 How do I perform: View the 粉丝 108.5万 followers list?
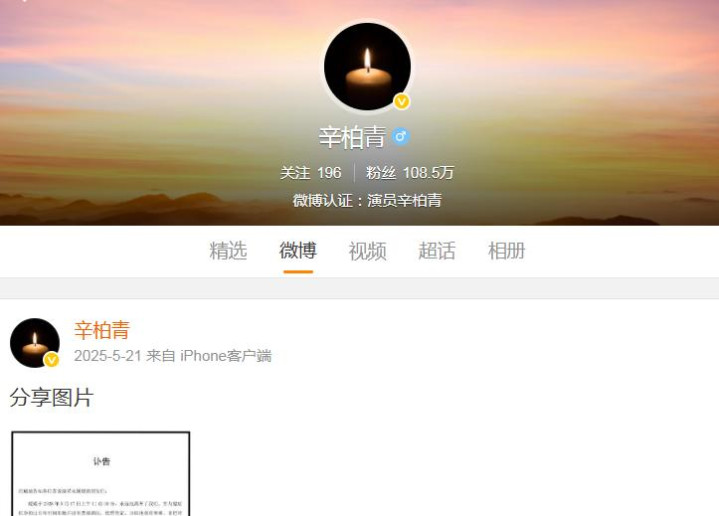coord(409,173)
